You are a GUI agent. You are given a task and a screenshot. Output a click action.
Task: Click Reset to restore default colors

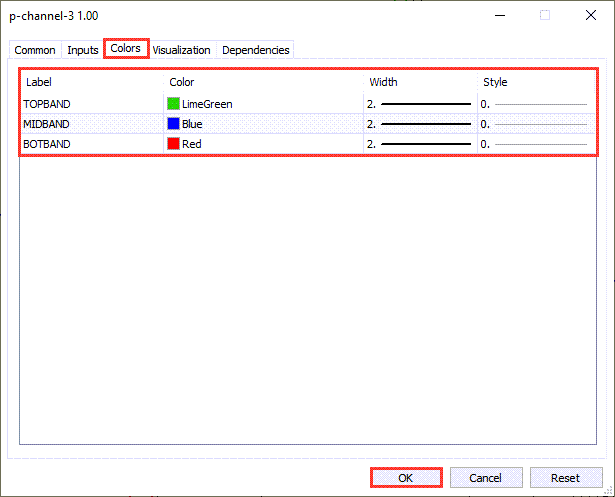(566, 478)
